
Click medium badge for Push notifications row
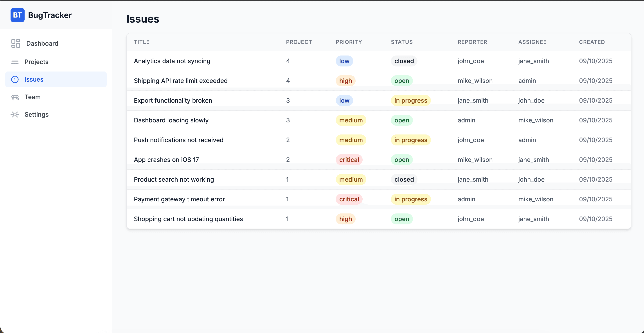click(351, 140)
